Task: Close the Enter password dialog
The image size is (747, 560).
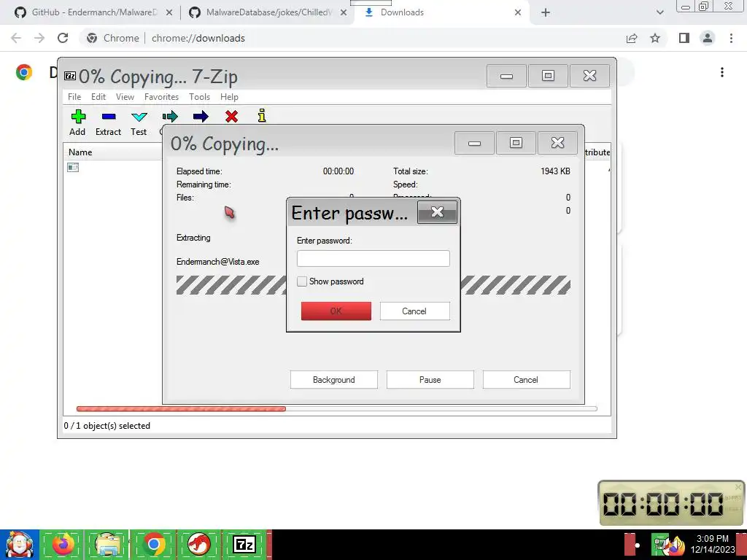Action: pos(438,212)
